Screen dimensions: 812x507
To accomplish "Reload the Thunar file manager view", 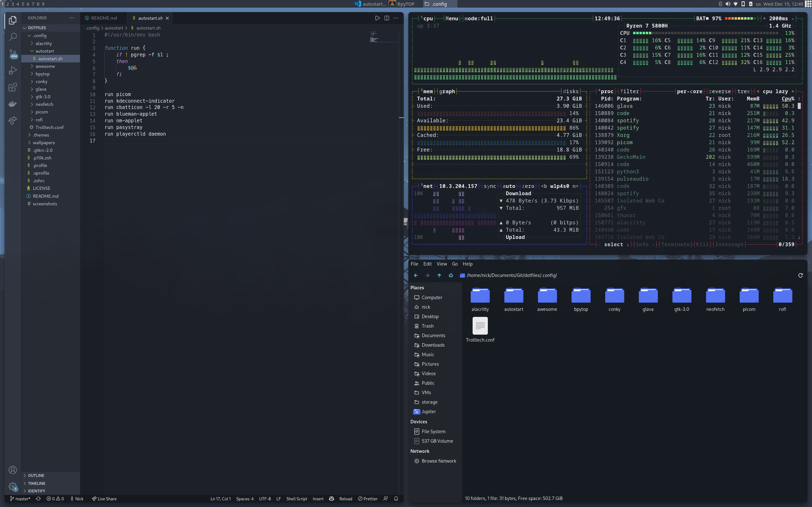I will (800, 275).
